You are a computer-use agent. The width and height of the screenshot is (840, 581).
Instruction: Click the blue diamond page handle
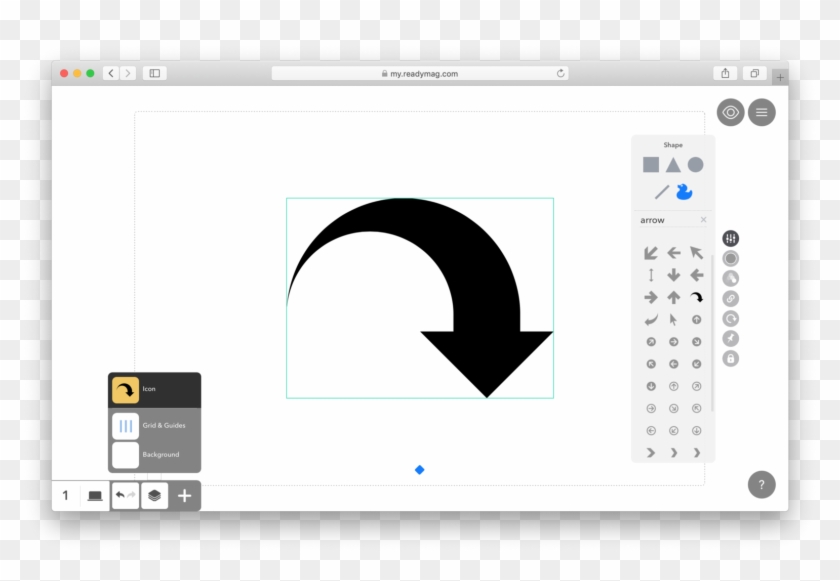tap(419, 470)
